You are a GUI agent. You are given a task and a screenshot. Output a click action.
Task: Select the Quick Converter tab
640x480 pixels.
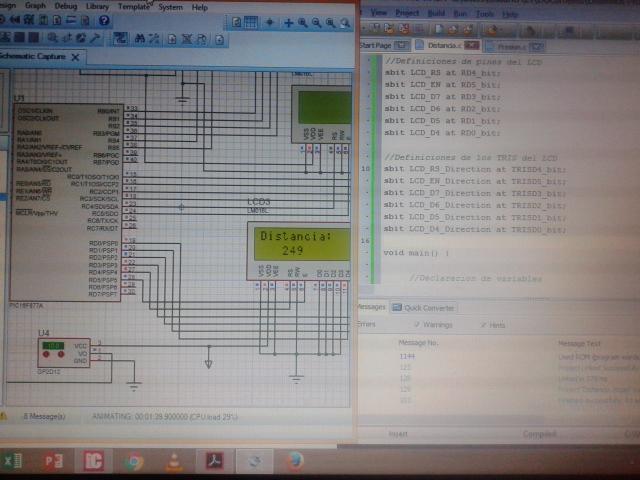424,308
